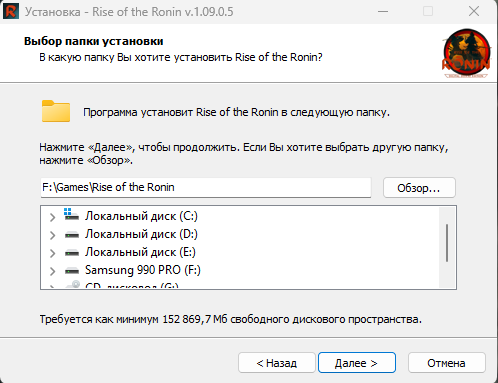Expand the Локальный диск (C:) tree node
Image resolution: width=498 pixels, height=383 pixels.
click(x=52, y=217)
